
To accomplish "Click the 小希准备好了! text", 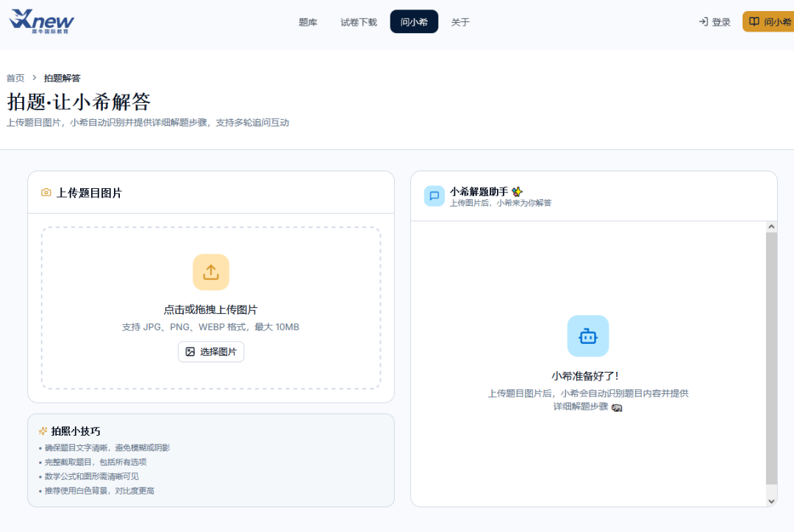I will tap(585, 376).
